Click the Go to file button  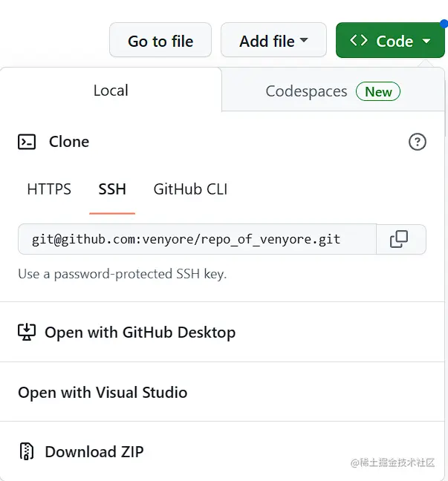pyautogui.click(x=160, y=40)
